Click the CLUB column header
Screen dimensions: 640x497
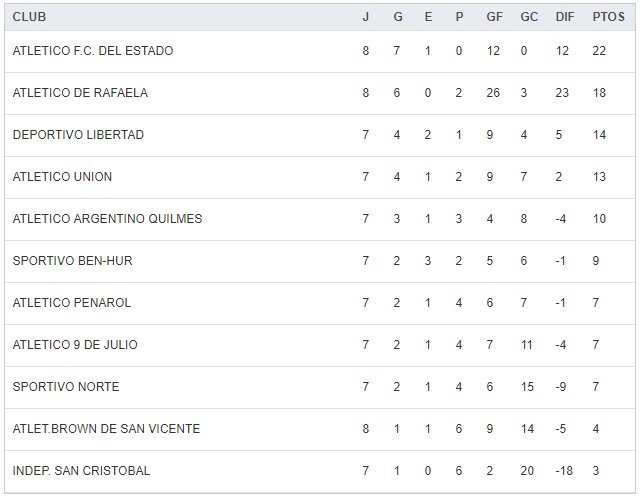click(29, 17)
